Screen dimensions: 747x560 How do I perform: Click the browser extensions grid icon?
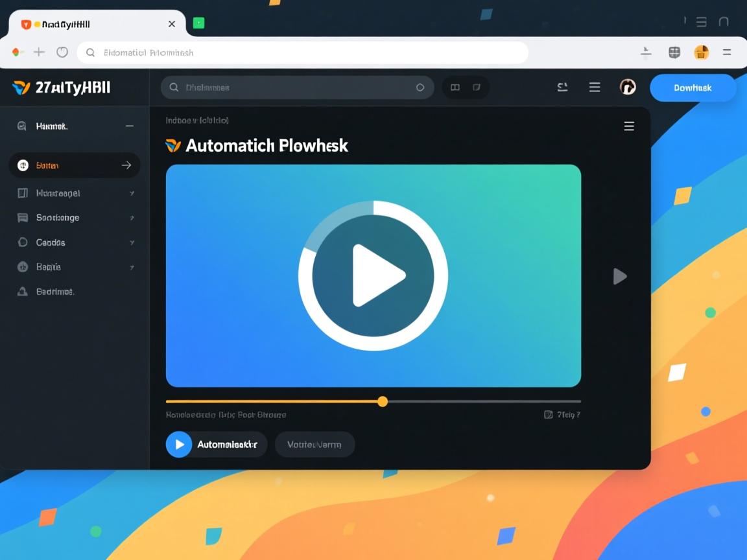tap(674, 52)
